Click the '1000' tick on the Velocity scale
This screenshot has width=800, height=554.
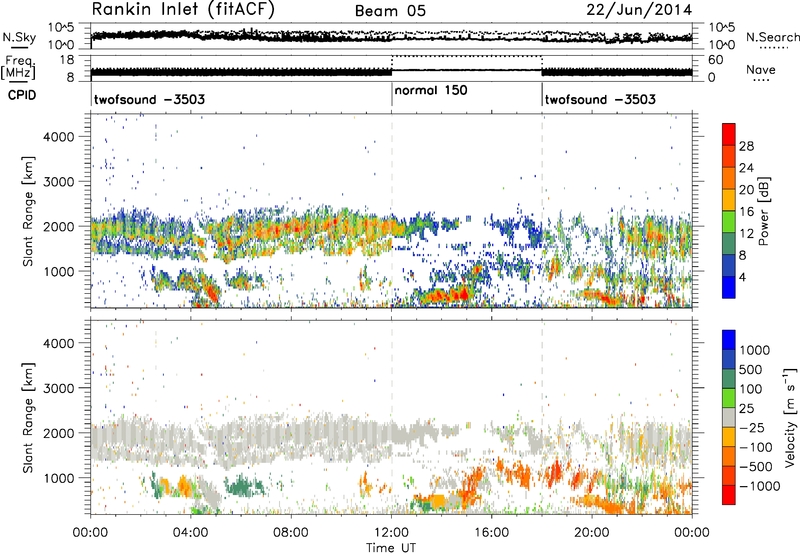click(754, 350)
